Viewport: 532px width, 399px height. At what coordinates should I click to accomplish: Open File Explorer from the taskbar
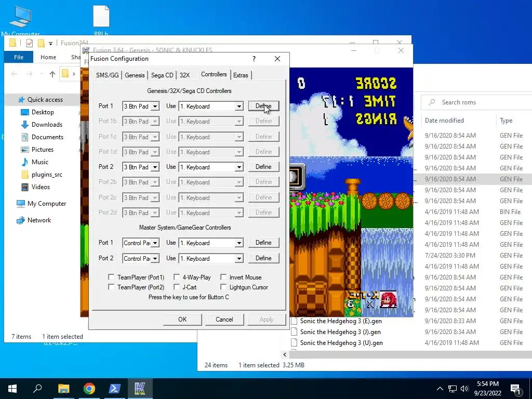point(63,389)
